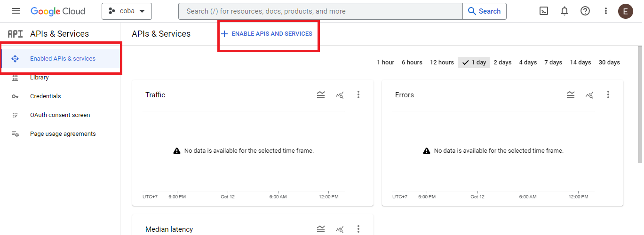Open the notifications bell
Viewport: 644px width, 235px height.
[x=564, y=11]
